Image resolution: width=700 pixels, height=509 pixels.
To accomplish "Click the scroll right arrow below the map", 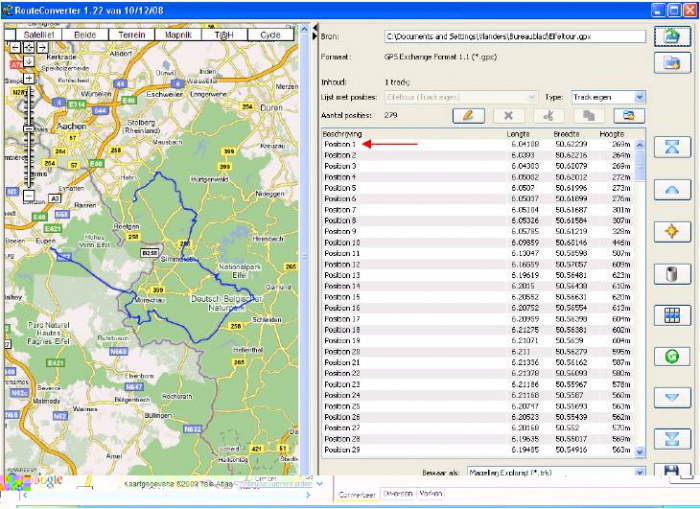I will (308, 495).
